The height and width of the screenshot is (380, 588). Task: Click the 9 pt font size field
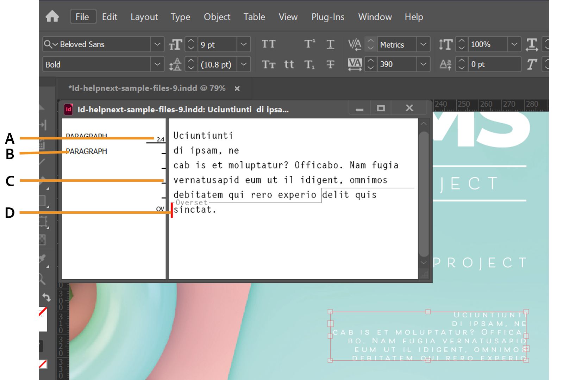[x=217, y=44]
